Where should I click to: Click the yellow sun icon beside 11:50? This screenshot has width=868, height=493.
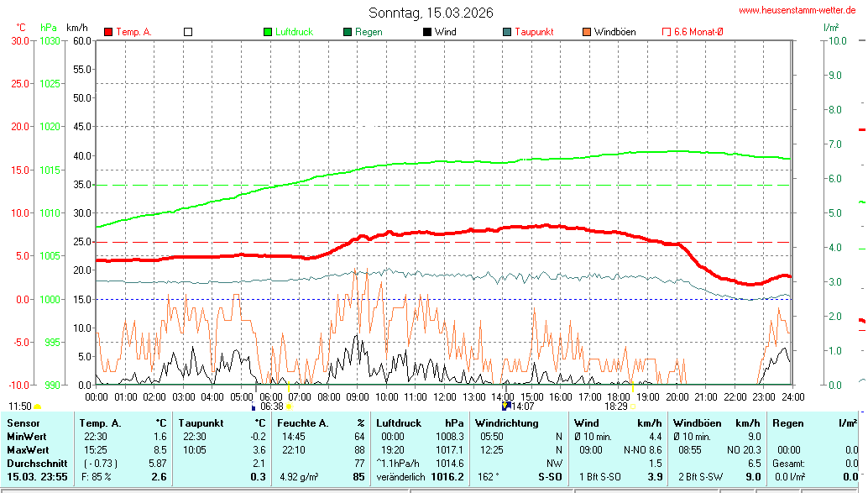[x=38, y=406]
